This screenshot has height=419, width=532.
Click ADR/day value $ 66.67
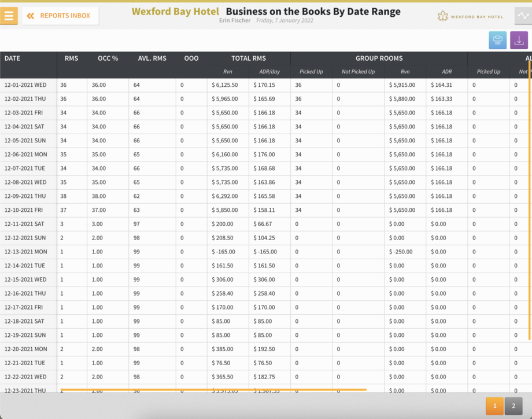(x=263, y=224)
